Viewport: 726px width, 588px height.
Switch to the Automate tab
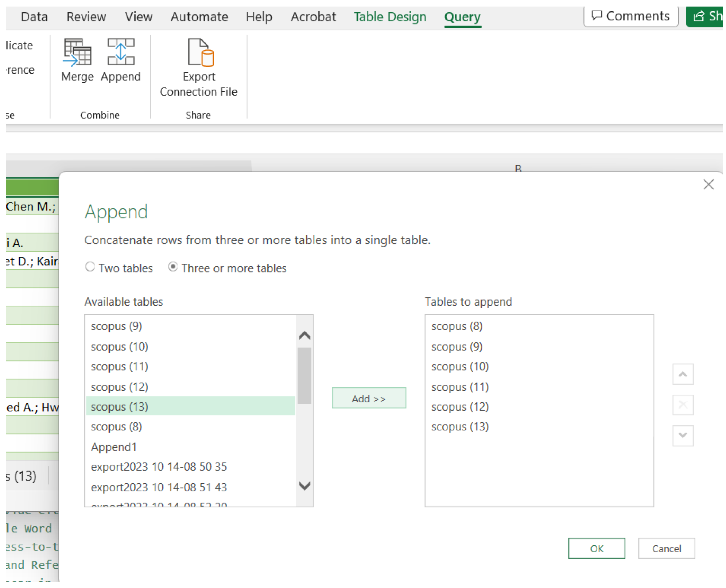tap(199, 17)
